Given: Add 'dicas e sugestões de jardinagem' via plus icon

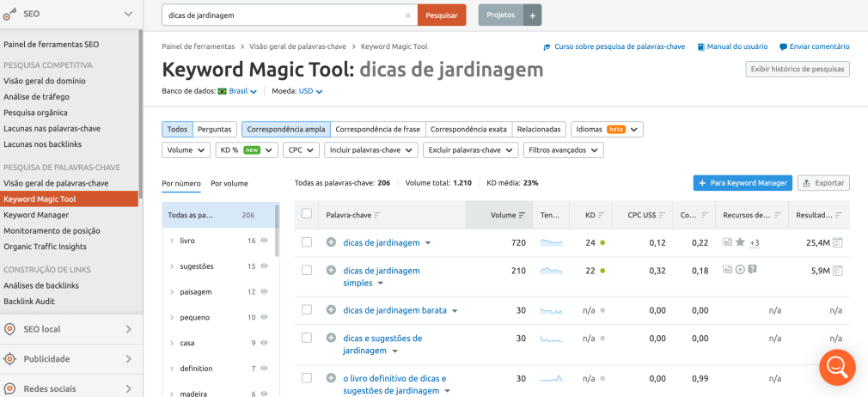Looking at the screenshot, I should click(331, 338).
